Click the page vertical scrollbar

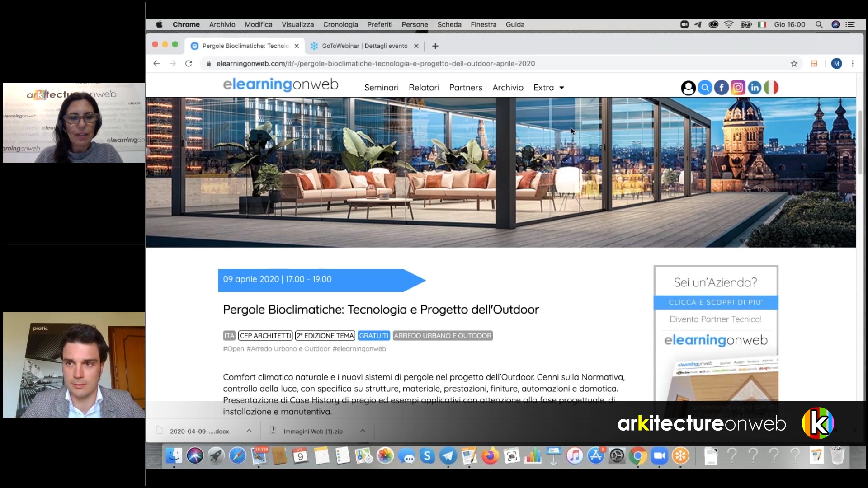click(860, 142)
